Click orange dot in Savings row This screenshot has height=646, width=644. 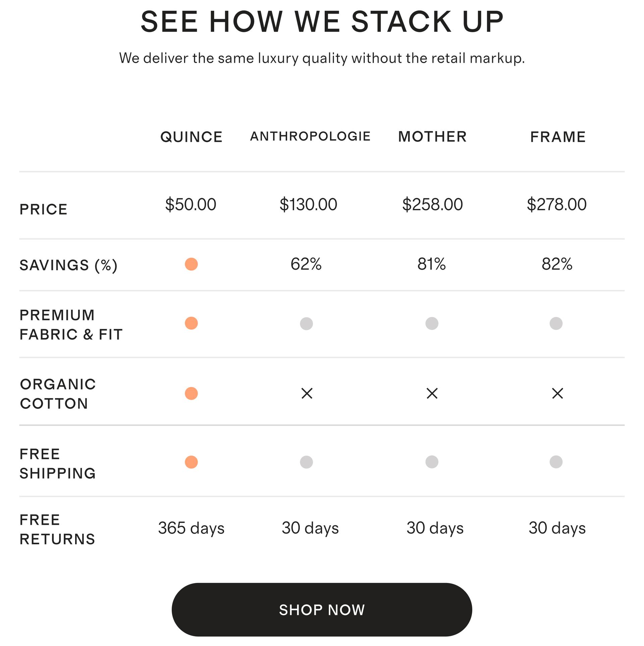pyautogui.click(x=191, y=264)
